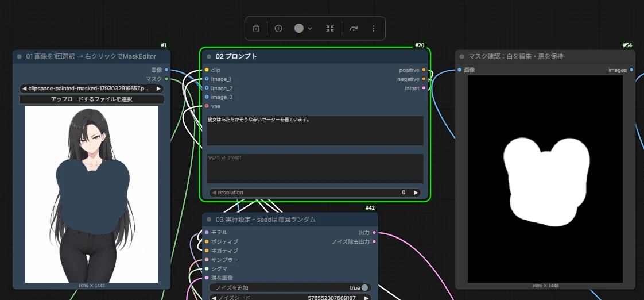Image resolution: width=644 pixels, height=300 pixels.
Task: Click the シグマ input port
Action: 207,269
